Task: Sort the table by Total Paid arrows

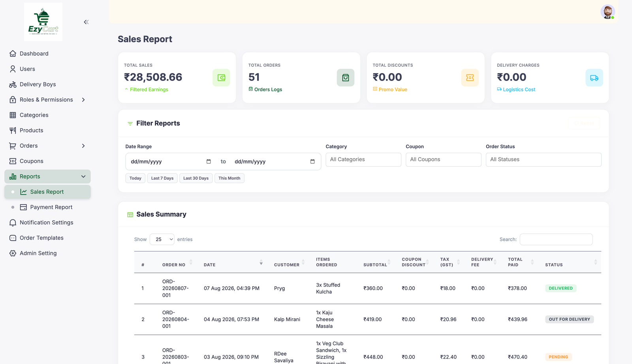Action: [532, 262]
